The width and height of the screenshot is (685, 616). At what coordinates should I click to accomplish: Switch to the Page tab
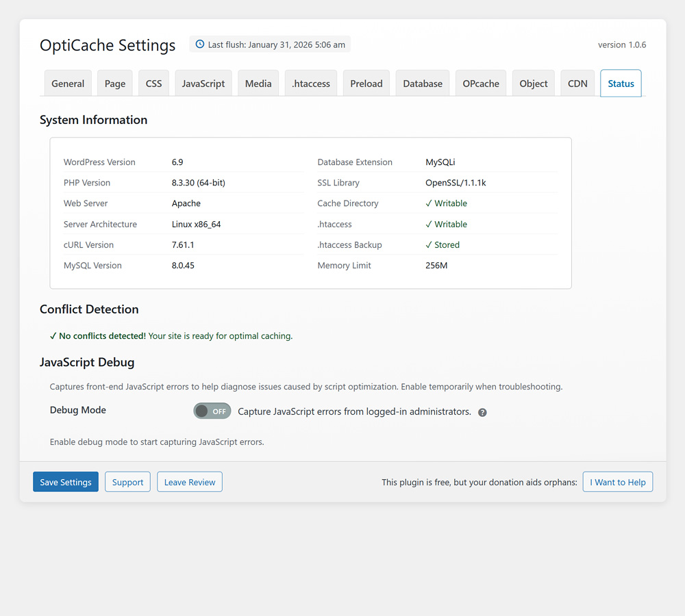click(x=115, y=84)
